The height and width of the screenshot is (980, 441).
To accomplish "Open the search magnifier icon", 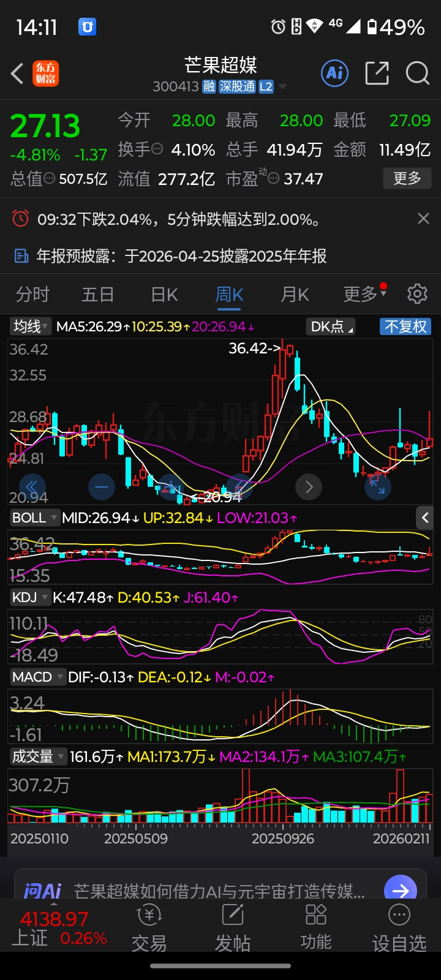I will 418,73.
